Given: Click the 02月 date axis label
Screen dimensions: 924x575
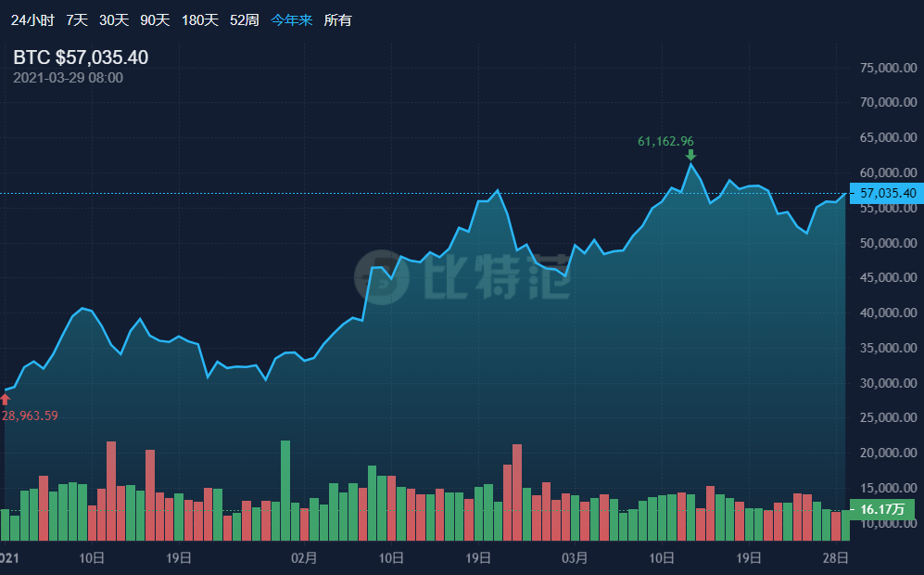Looking at the screenshot, I should point(304,558).
